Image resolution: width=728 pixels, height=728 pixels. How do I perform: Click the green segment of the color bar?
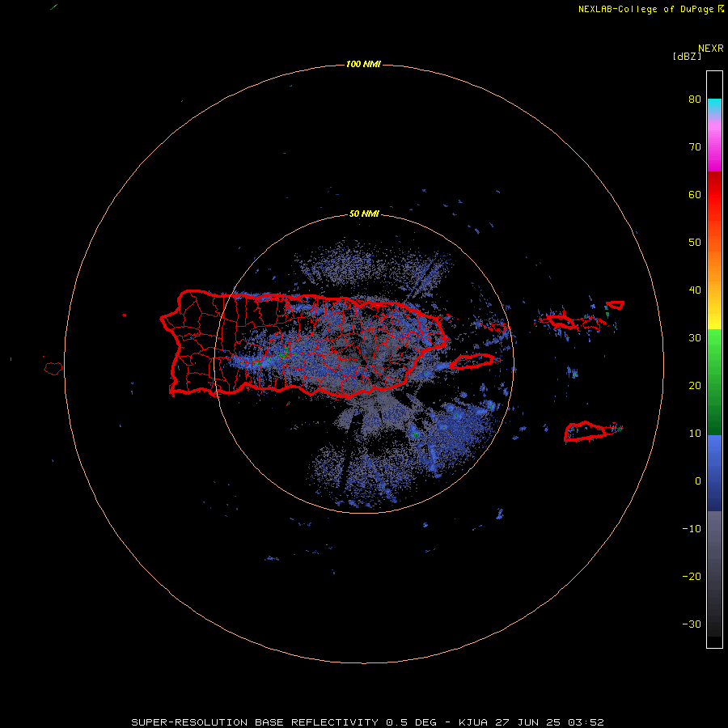click(x=714, y=382)
